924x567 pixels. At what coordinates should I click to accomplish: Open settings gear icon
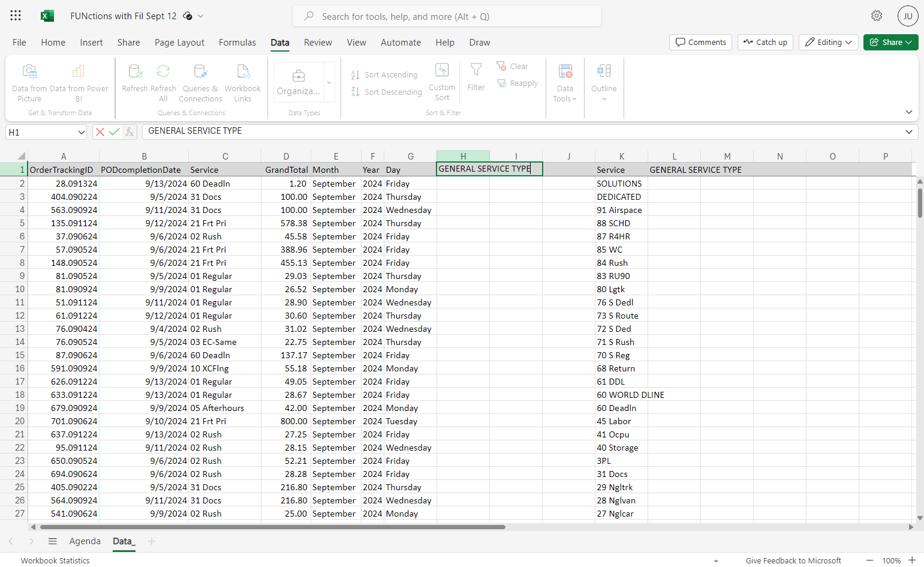point(877,16)
